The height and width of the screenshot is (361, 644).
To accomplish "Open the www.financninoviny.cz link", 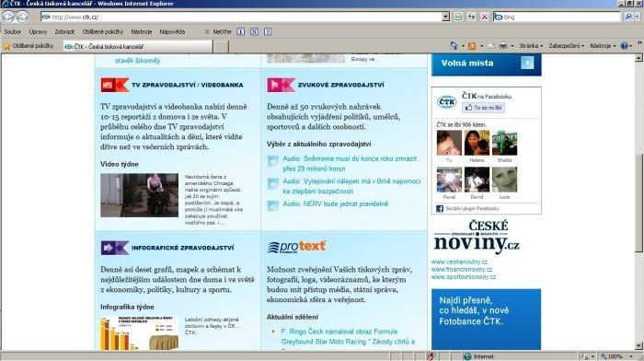I will click(462, 269).
